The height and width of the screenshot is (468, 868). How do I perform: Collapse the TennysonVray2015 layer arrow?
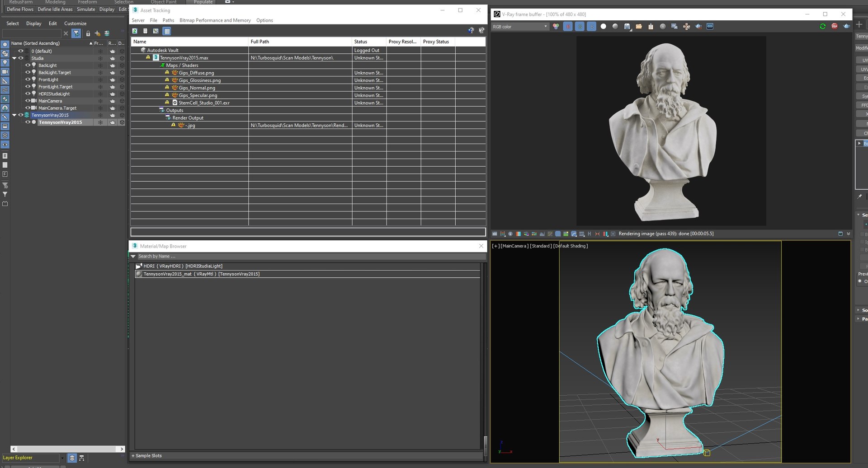click(x=14, y=115)
